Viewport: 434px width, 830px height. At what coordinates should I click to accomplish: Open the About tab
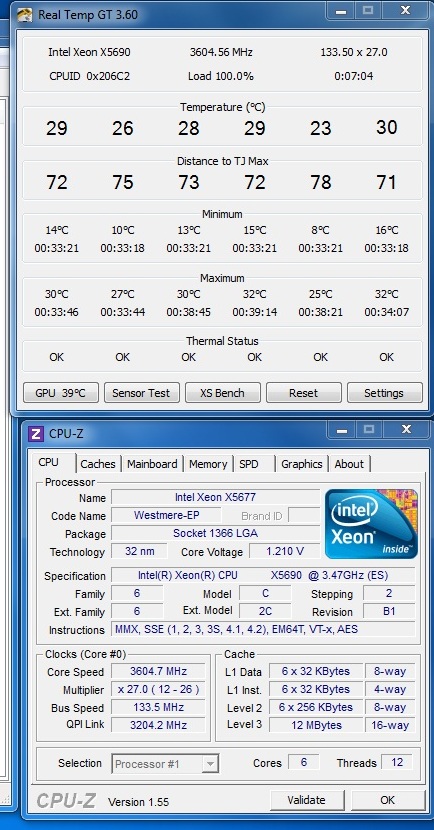coord(349,464)
